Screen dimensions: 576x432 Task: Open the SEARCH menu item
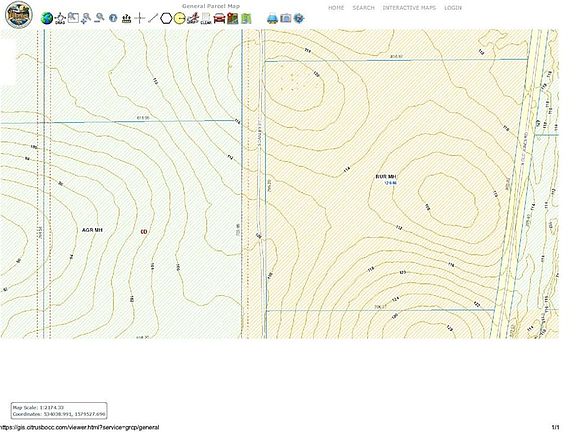point(363,8)
